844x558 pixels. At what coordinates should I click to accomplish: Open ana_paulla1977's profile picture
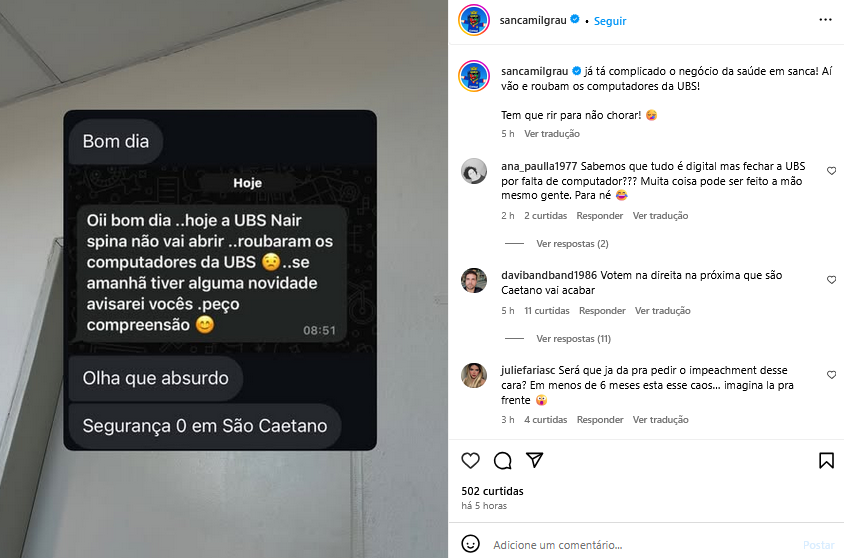pos(474,171)
